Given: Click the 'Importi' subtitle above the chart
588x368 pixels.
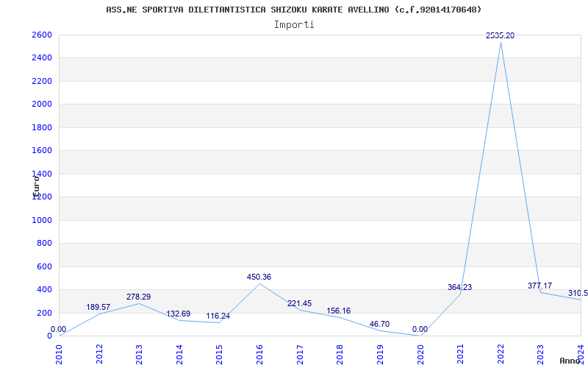Looking at the screenshot, I should pyautogui.click(x=294, y=24).
